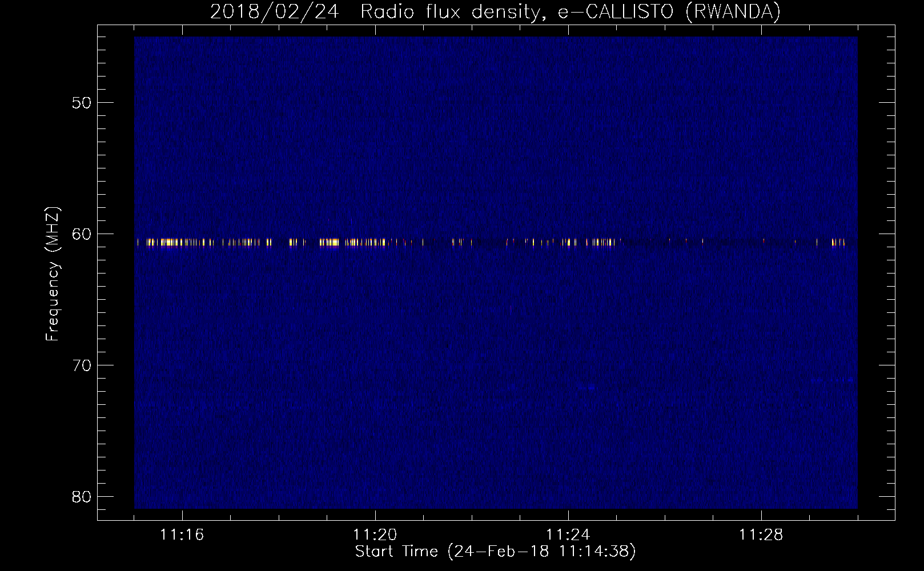Screen dimensions: 924x571
Task: Select the 'Frequency (MHZ)' y-axis label
Action: [x=53, y=274]
